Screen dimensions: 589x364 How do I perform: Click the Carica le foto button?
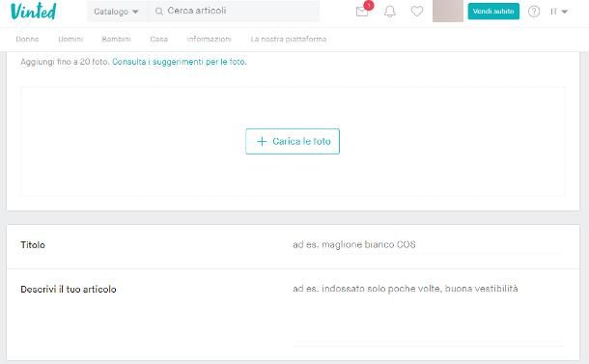tap(293, 141)
